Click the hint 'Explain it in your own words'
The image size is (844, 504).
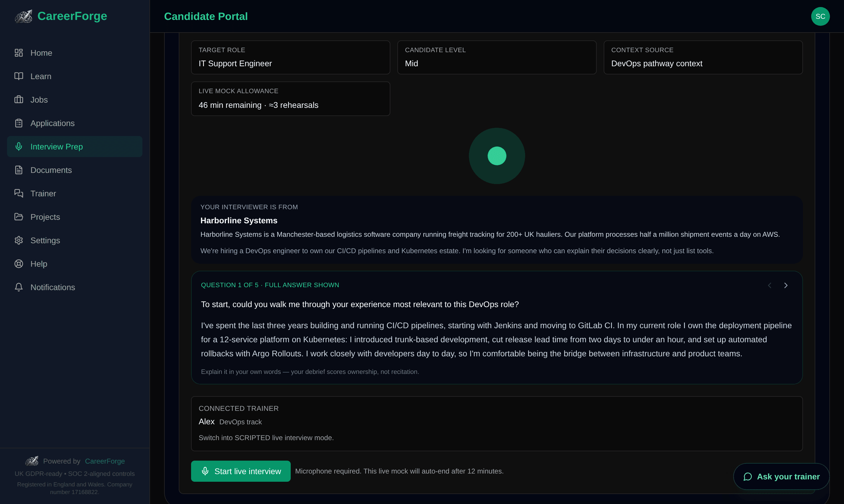310,372
